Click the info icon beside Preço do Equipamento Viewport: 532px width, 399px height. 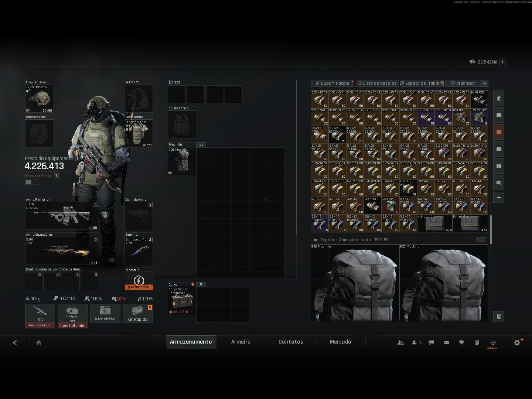77,158
